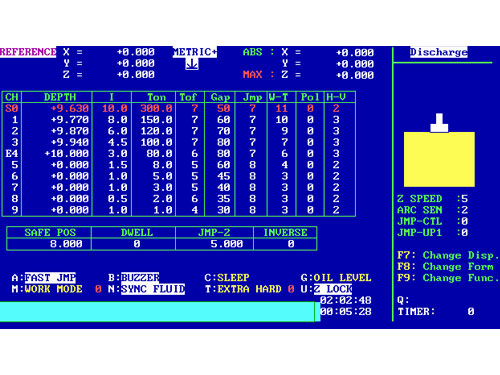Click current I value 10.0

(115, 108)
